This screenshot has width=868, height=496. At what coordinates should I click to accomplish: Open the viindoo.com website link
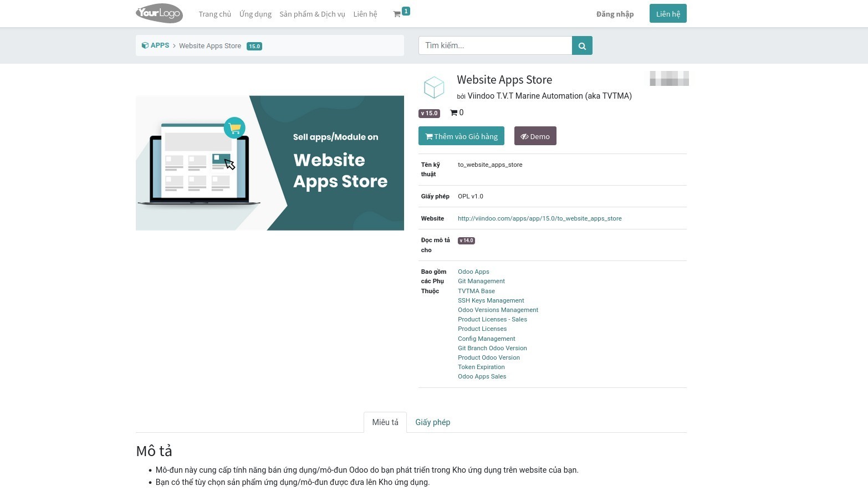pos(539,218)
